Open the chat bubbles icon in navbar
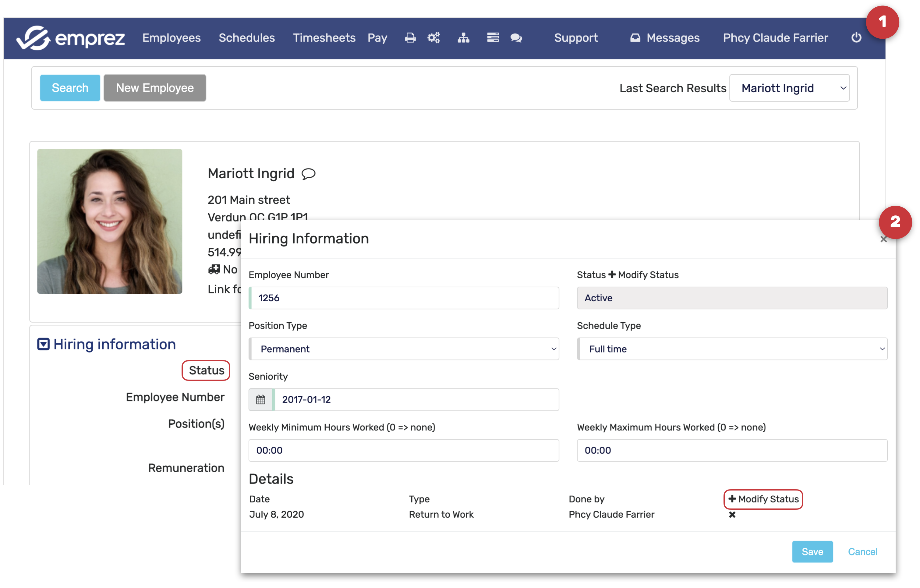Viewport: 920px width, 588px height. (x=516, y=37)
